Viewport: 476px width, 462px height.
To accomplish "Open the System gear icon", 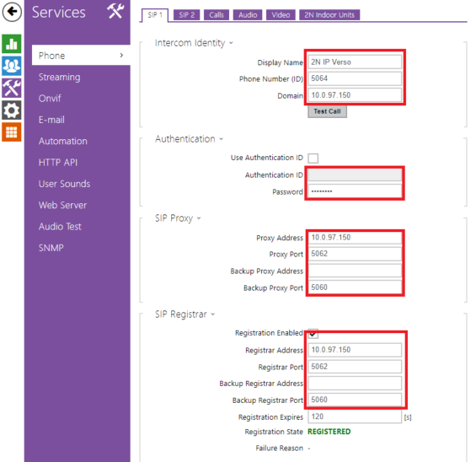I will (12, 110).
